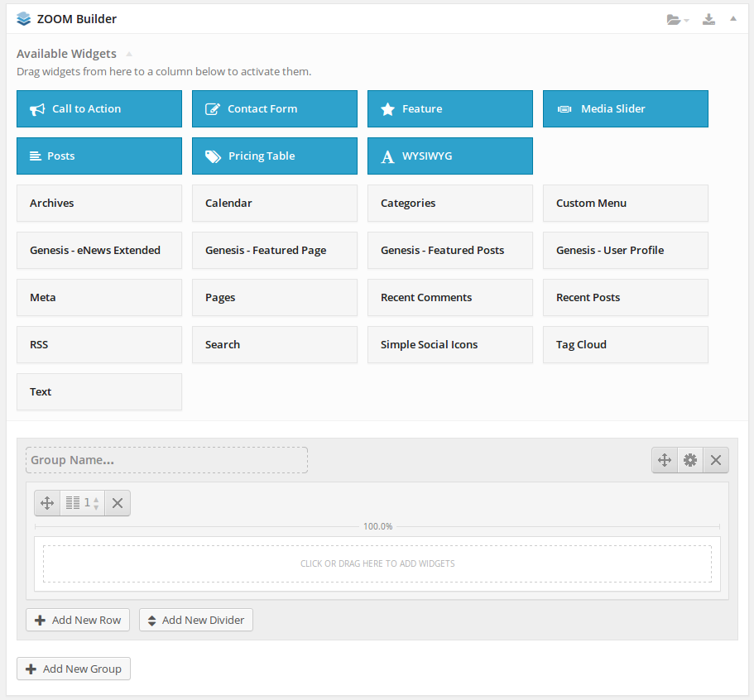Click the Pages widget
Image resolution: width=754 pixels, height=700 pixels.
pos(275,297)
